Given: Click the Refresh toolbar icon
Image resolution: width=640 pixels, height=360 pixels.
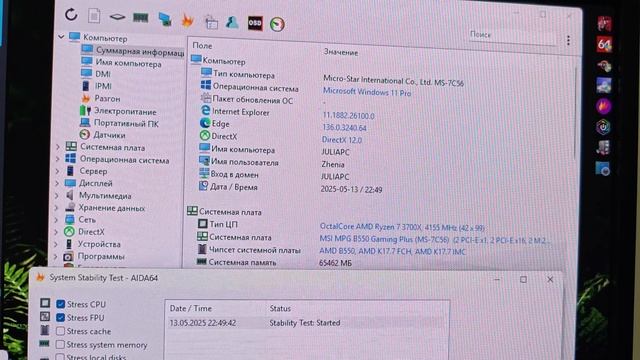Looking at the screenshot, I should (x=71, y=15).
